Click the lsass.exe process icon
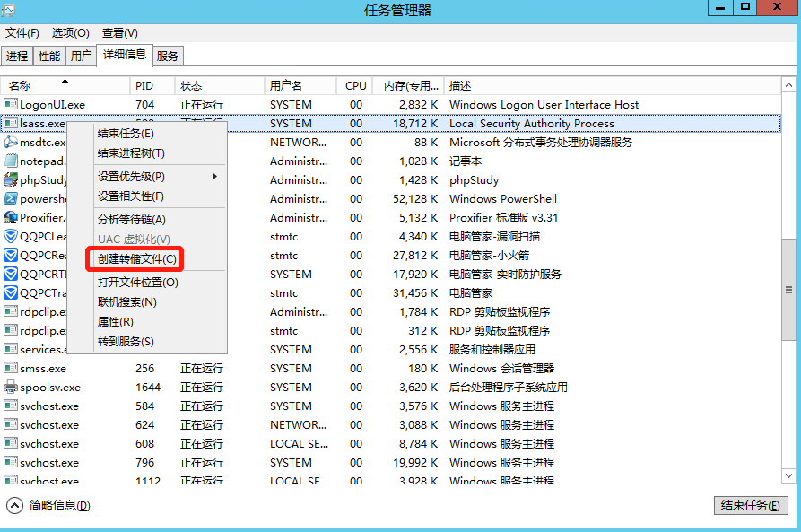The image size is (801, 532). click(10, 123)
